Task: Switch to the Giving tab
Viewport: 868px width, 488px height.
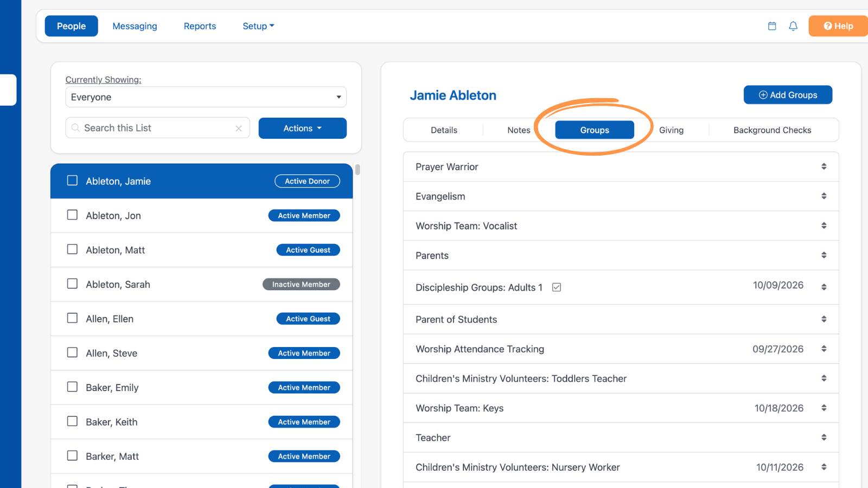Action: point(671,130)
